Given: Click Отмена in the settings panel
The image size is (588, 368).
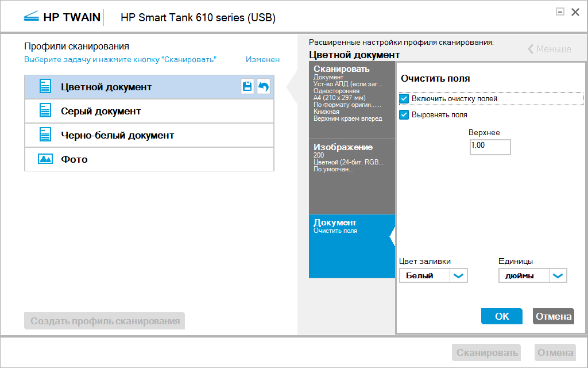Looking at the screenshot, I should click(554, 316).
